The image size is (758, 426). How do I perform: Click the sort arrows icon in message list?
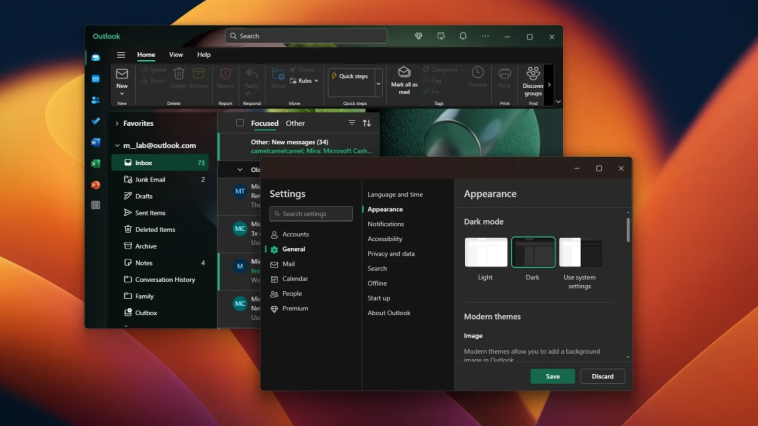(x=367, y=123)
